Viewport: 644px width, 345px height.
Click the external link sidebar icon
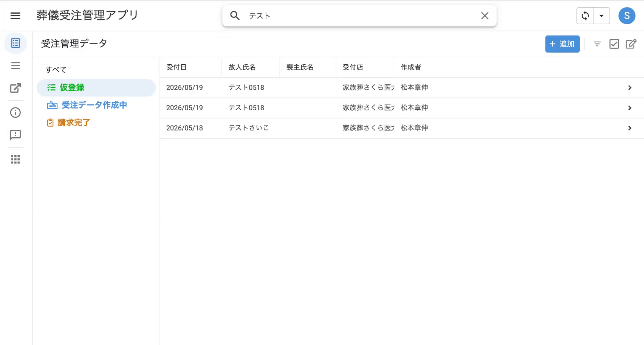tap(15, 88)
